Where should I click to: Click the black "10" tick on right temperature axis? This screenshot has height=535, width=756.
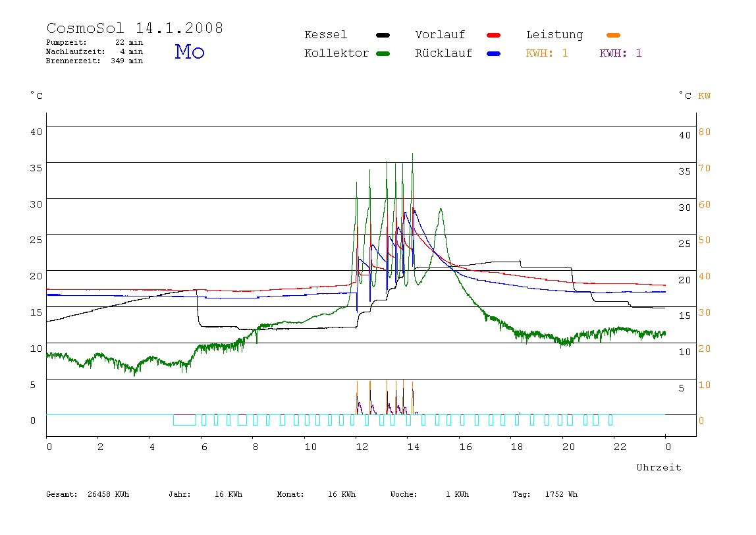coord(685,352)
